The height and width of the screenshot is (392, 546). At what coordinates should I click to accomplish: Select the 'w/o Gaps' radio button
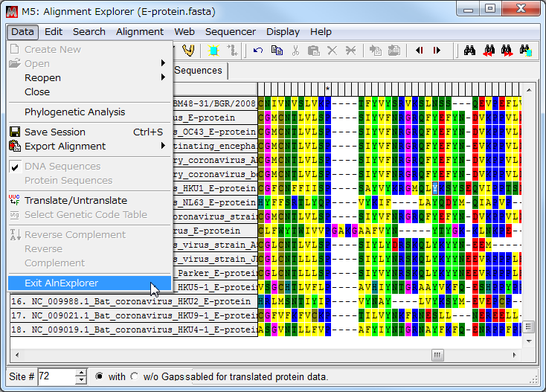[134, 376]
